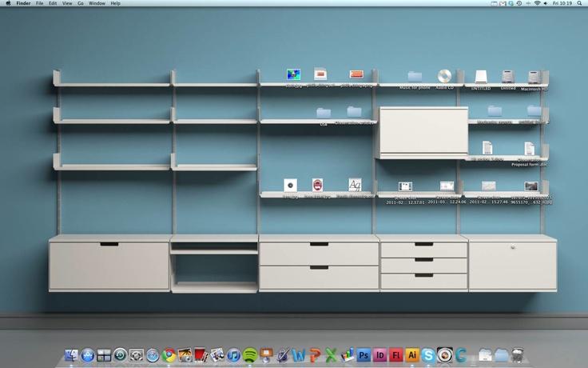
Task: Open Google Chrome in the Dock
Action: [169, 355]
